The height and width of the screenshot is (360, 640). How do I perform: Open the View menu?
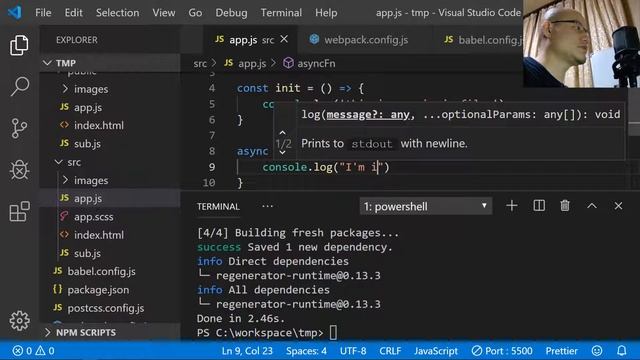coord(164,13)
